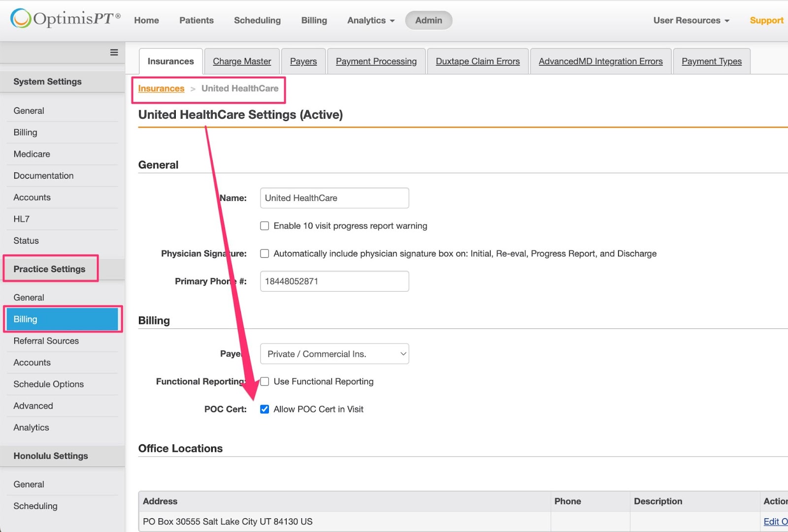Open Billing under System Settings
The image size is (788, 532).
coord(63,132)
